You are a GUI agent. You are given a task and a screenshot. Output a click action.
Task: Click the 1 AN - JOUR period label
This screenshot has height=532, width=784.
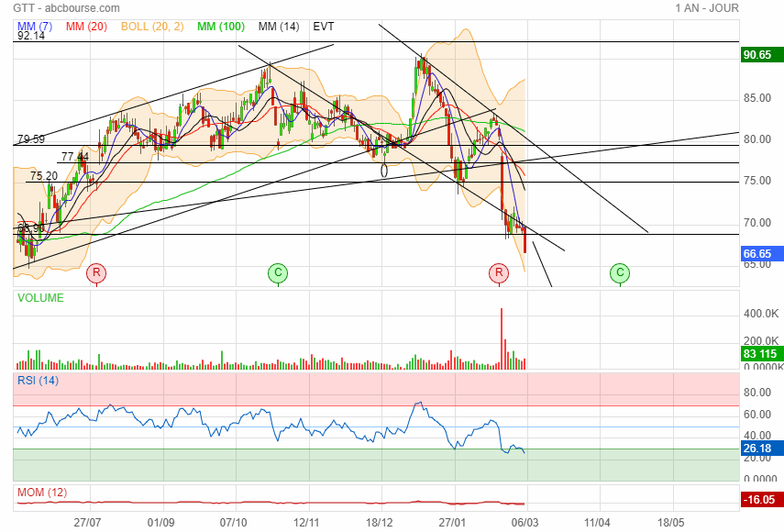[x=706, y=8]
